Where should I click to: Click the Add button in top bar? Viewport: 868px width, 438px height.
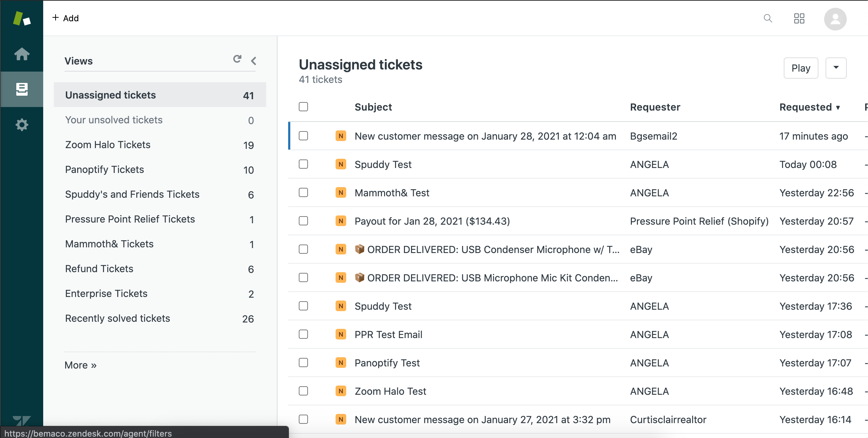click(x=66, y=18)
